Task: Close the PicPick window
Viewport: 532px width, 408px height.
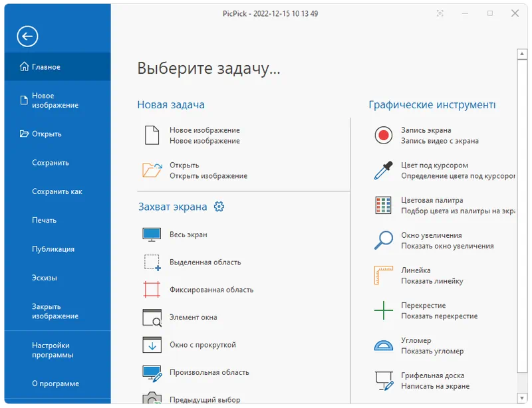Action: click(515, 13)
